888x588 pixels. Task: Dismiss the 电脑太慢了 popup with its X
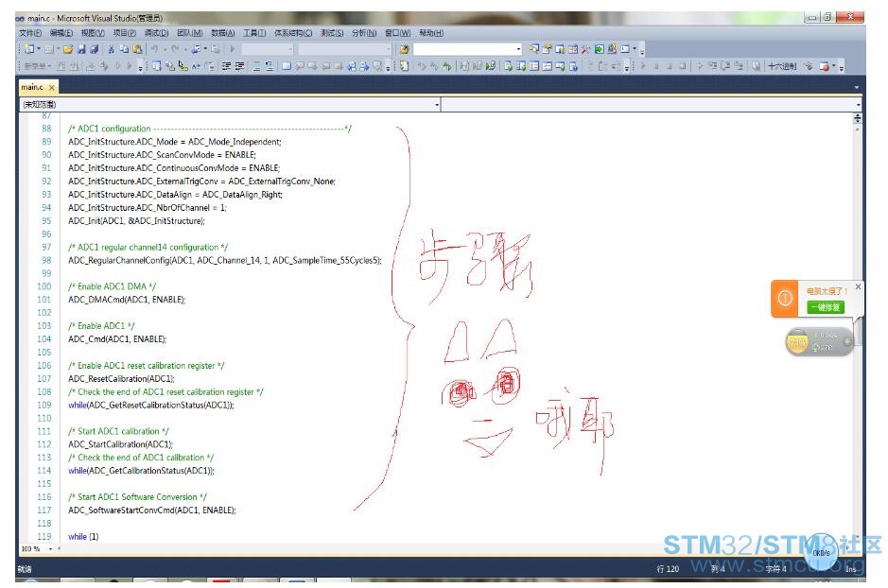858,287
